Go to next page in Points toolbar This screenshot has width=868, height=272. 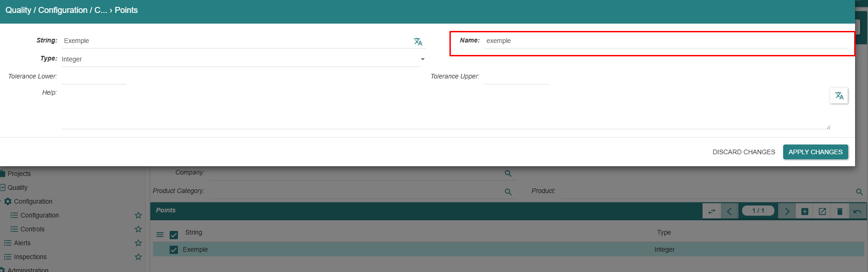(x=787, y=211)
